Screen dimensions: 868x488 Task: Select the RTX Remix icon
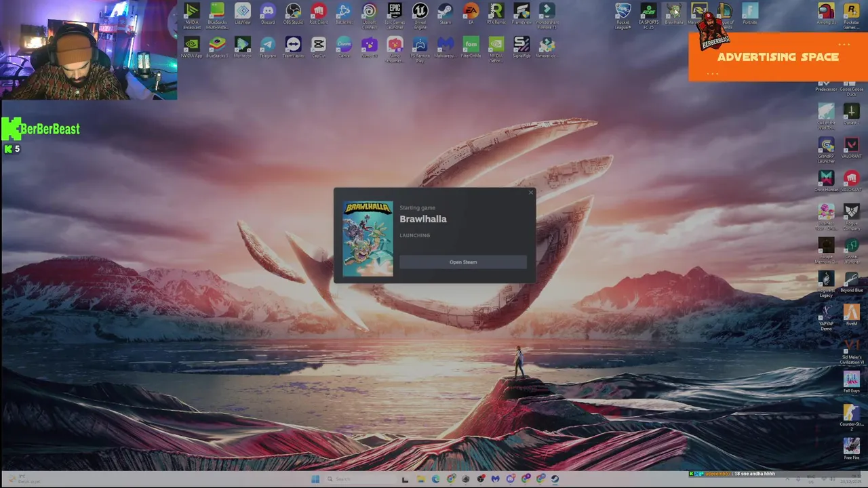(496, 14)
